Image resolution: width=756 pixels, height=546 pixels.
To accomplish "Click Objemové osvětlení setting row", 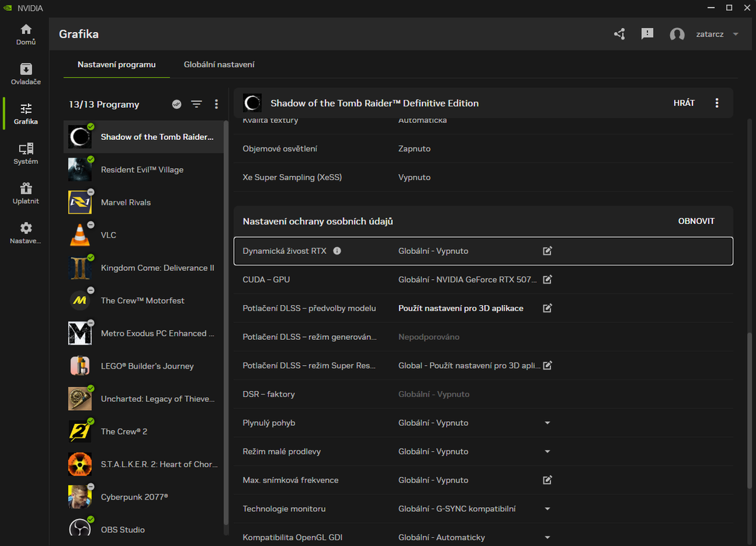I will click(483, 149).
